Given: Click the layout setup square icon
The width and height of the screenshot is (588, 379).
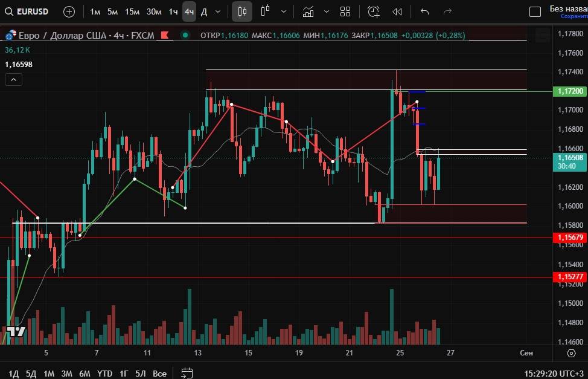Looking at the screenshot, I should [535, 11].
